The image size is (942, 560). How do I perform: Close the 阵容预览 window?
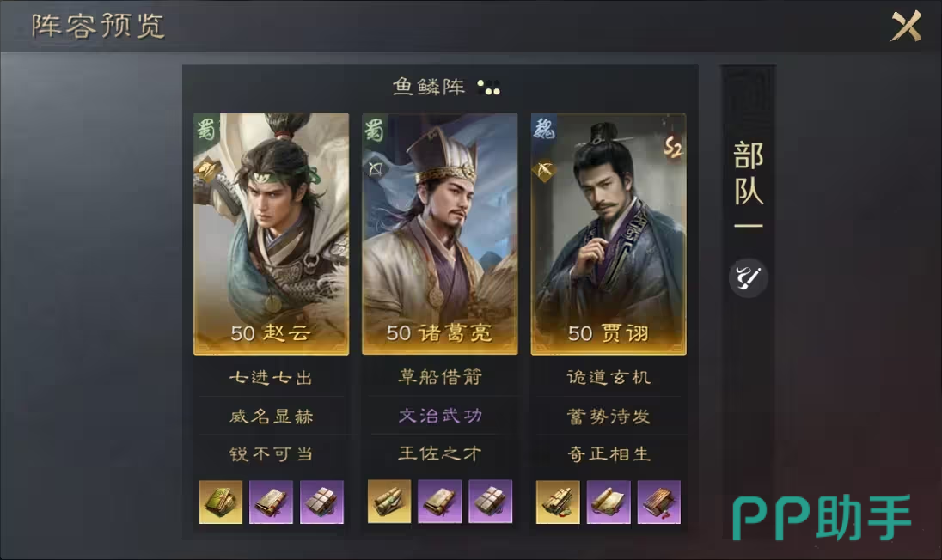point(906,26)
